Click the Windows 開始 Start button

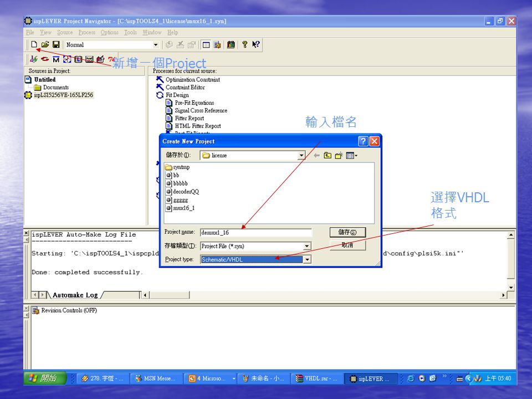(x=45, y=378)
